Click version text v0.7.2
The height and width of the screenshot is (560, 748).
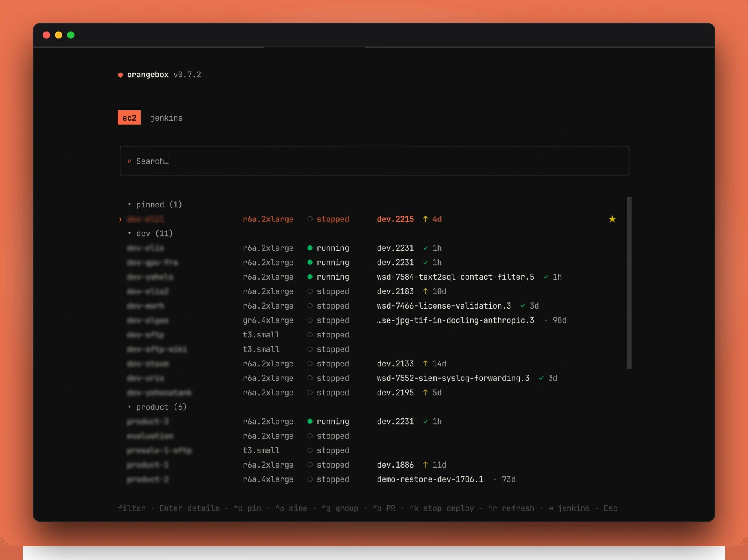pos(187,75)
